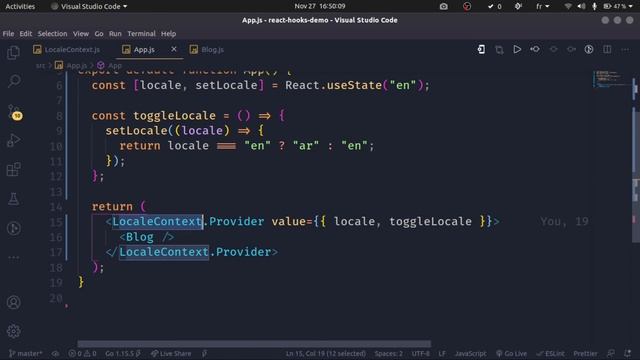Change language mode JavaScript in status bar
This screenshot has height=360, width=640.
[470, 353]
